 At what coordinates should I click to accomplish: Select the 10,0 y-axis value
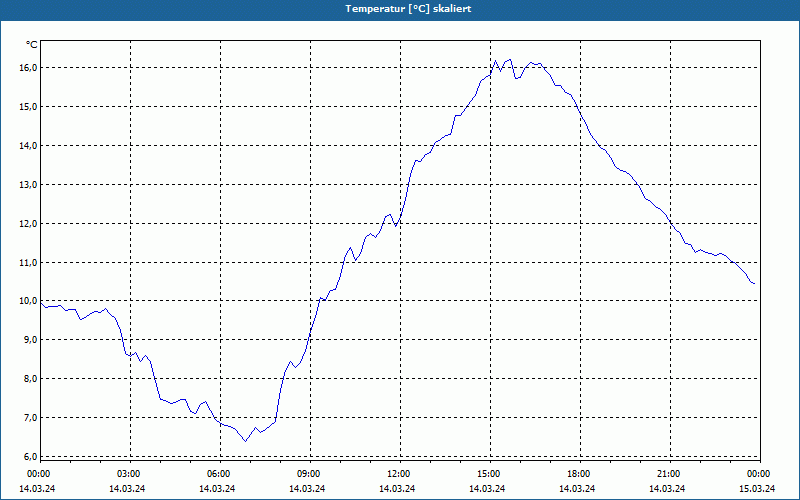click(x=28, y=301)
